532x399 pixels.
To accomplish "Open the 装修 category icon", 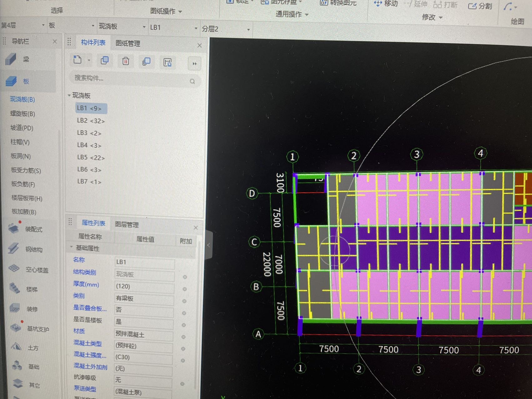I will click(x=15, y=308).
